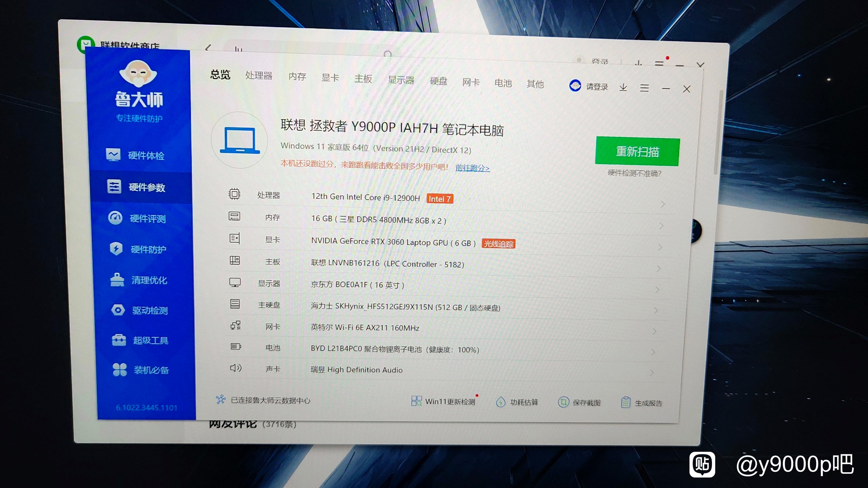Switch to the 显示器 tab
The height and width of the screenshot is (488, 868).
pos(401,80)
